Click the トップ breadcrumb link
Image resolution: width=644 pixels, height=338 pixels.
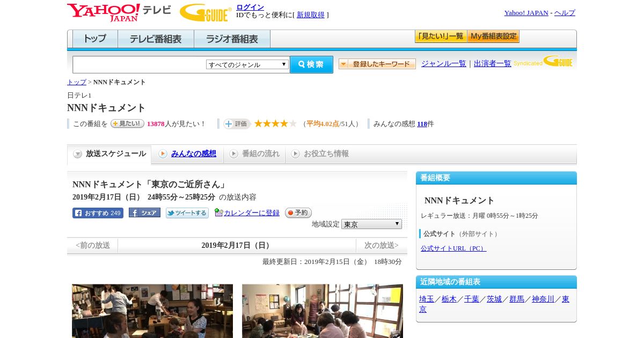point(77,82)
